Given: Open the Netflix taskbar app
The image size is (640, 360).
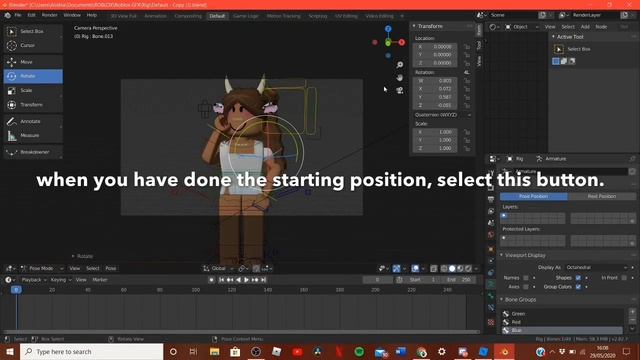Looking at the screenshot, I should 339,351.
